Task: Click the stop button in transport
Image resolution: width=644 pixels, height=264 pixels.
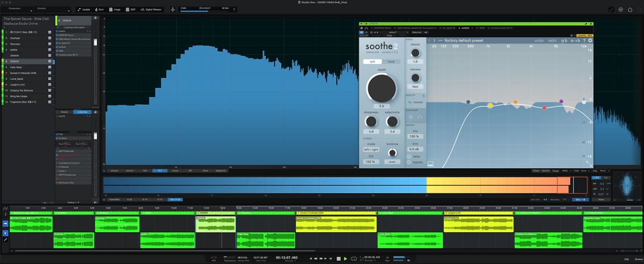Action: tap(338, 259)
